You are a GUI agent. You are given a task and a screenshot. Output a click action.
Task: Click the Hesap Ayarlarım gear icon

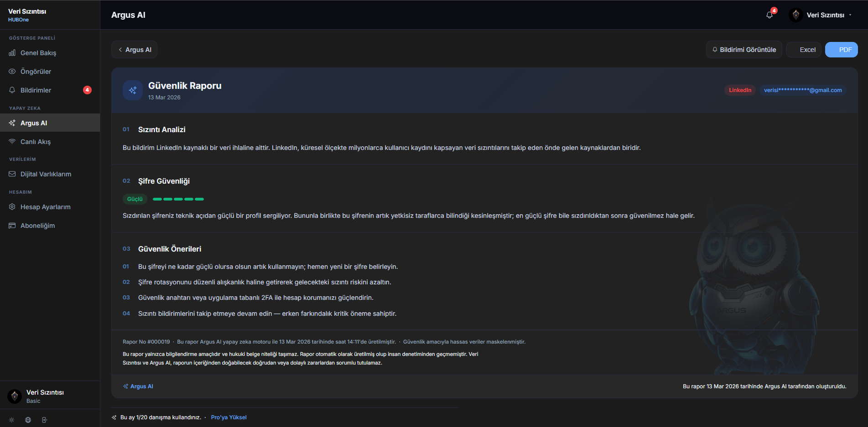pyautogui.click(x=12, y=207)
